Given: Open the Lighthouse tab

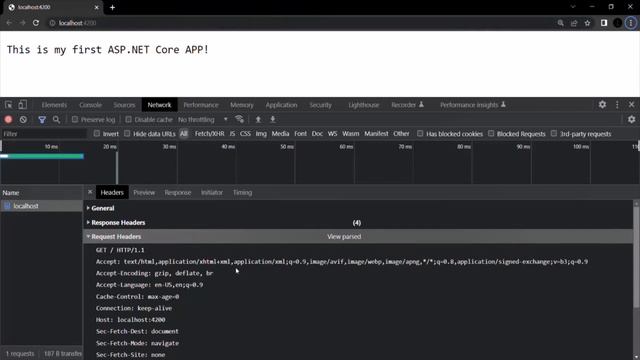Looking at the screenshot, I should (x=364, y=105).
